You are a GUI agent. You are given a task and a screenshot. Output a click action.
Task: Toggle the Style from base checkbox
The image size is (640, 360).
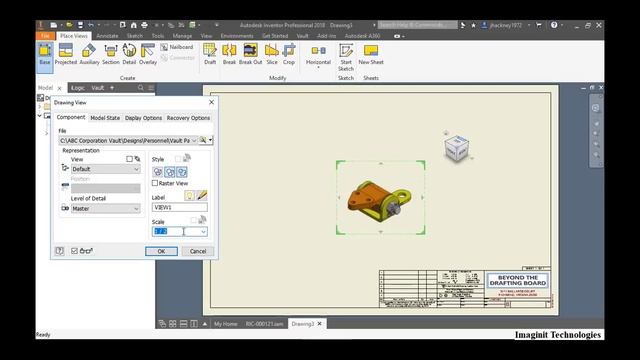coord(178,158)
